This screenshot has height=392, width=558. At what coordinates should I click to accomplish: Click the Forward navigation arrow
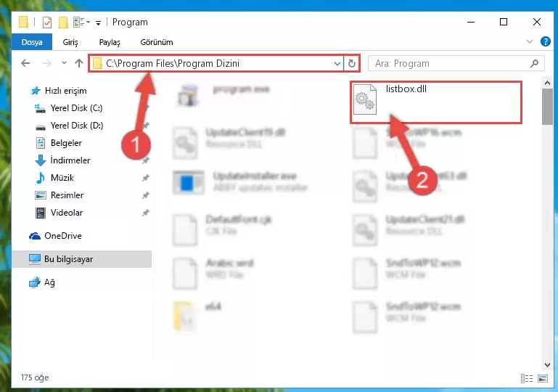pyautogui.click(x=46, y=63)
